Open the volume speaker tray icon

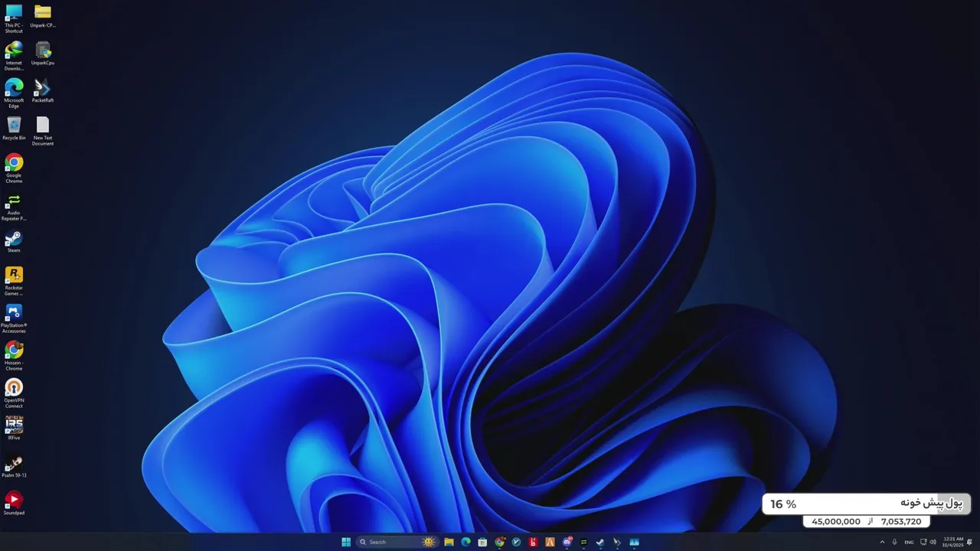(x=933, y=542)
